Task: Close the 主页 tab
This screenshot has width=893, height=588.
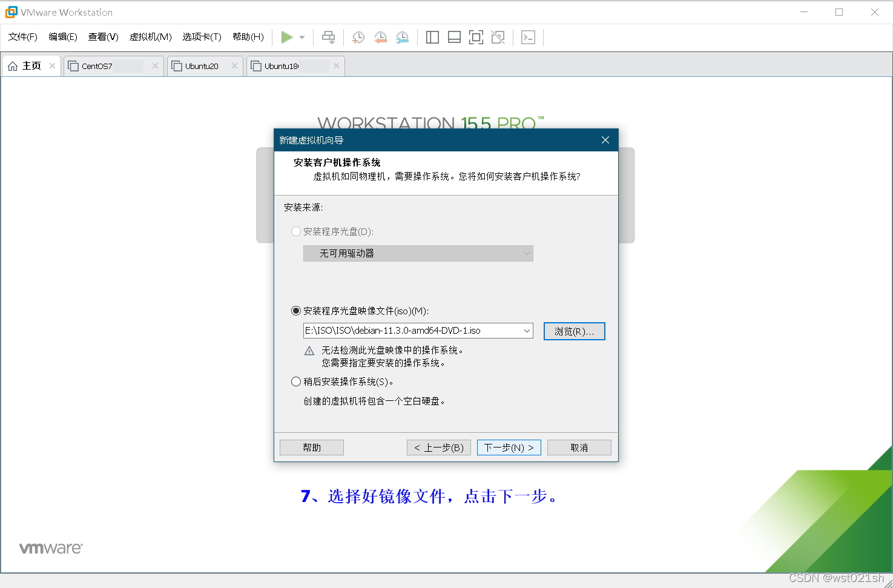Action: coord(53,66)
